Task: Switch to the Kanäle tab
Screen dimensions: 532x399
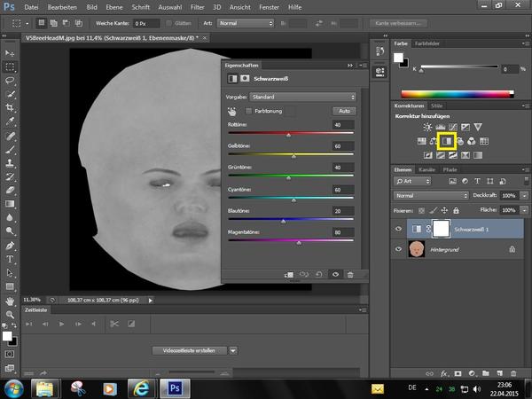Action: [x=426, y=168]
